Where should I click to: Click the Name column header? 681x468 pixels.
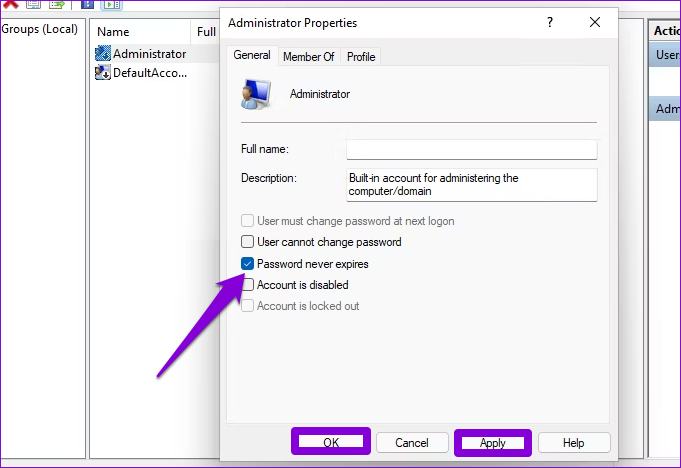point(140,32)
